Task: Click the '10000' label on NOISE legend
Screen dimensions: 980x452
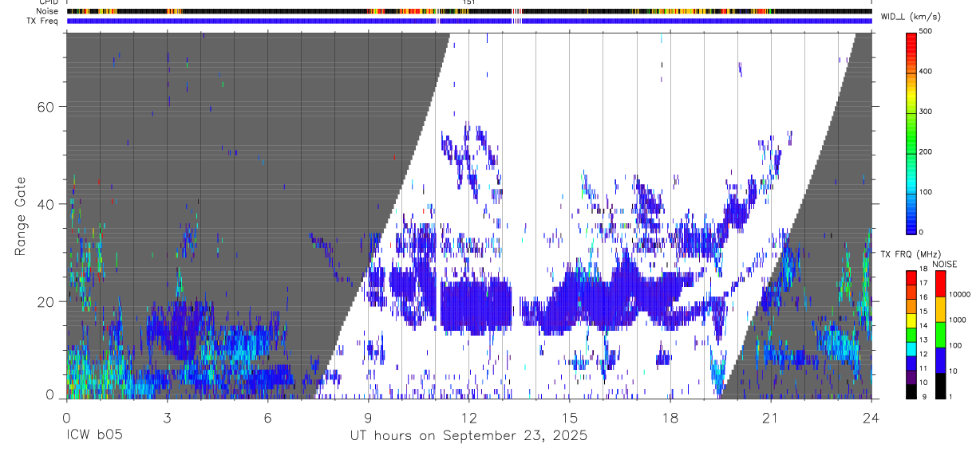Action: [x=960, y=294]
